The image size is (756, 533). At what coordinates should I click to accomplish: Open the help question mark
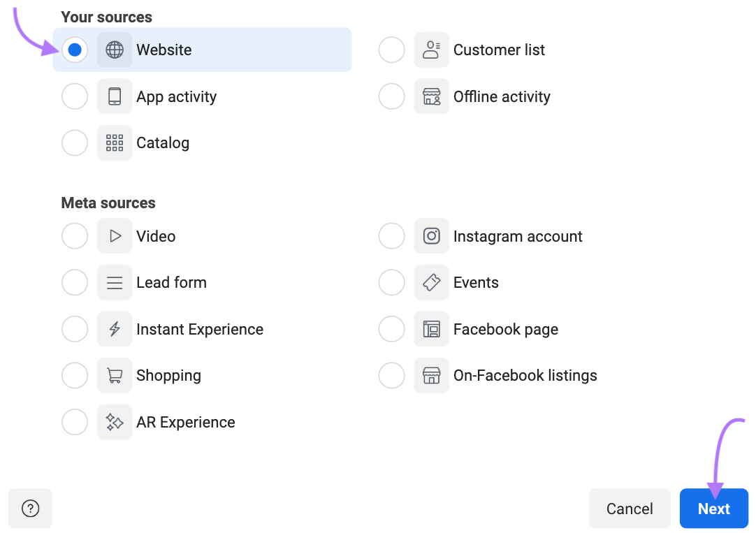30,509
